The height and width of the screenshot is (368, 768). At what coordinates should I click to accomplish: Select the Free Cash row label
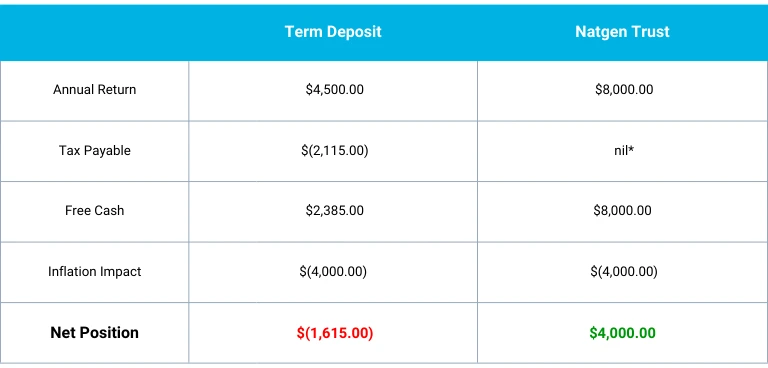[95, 211]
